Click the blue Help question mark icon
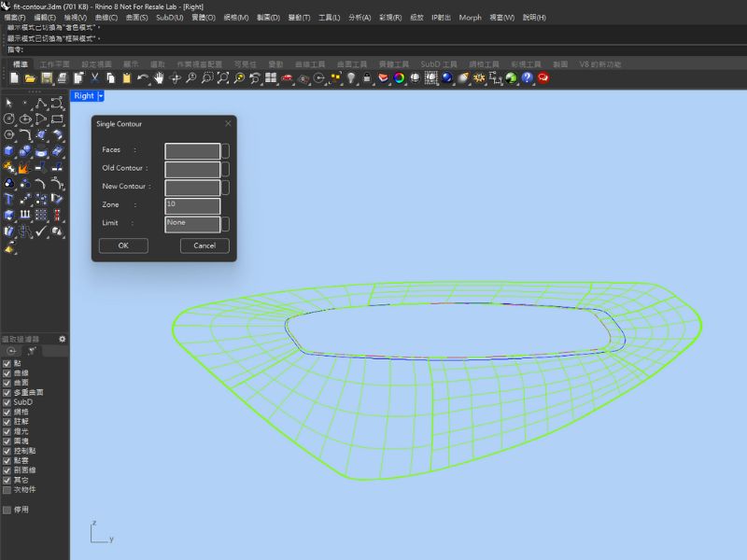This screenshot has width=747, height=560. click(x=527, y=78)
